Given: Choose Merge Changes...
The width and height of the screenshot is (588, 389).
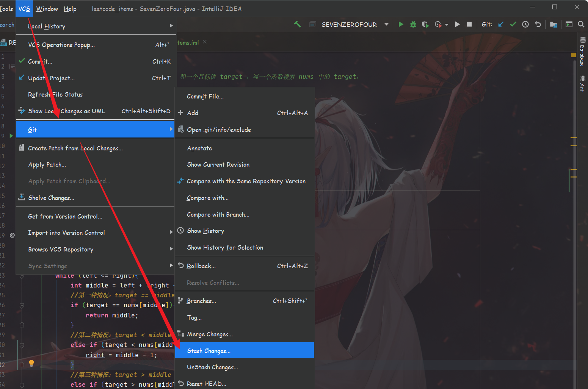Looking at the screenshot, I should click(x=245, y=334).
